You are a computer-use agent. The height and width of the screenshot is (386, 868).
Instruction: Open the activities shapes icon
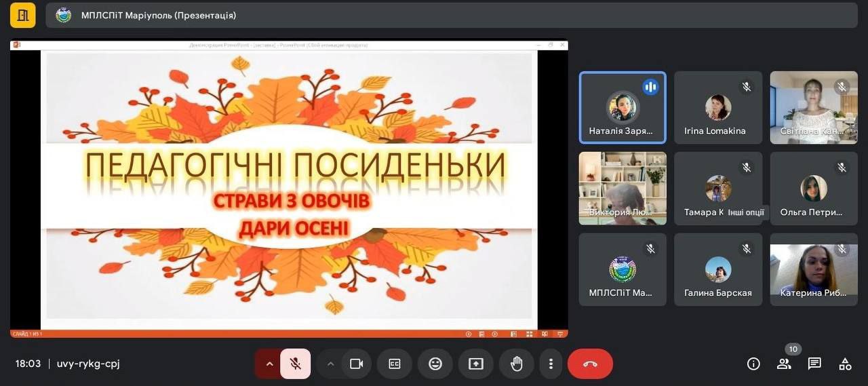(x=845, y=364)
